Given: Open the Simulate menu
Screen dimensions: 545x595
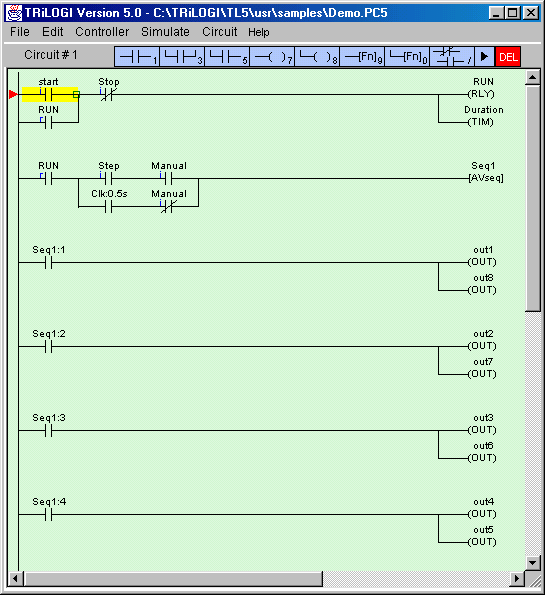Looking at the screenshot, I should click(x=165, y=32).
